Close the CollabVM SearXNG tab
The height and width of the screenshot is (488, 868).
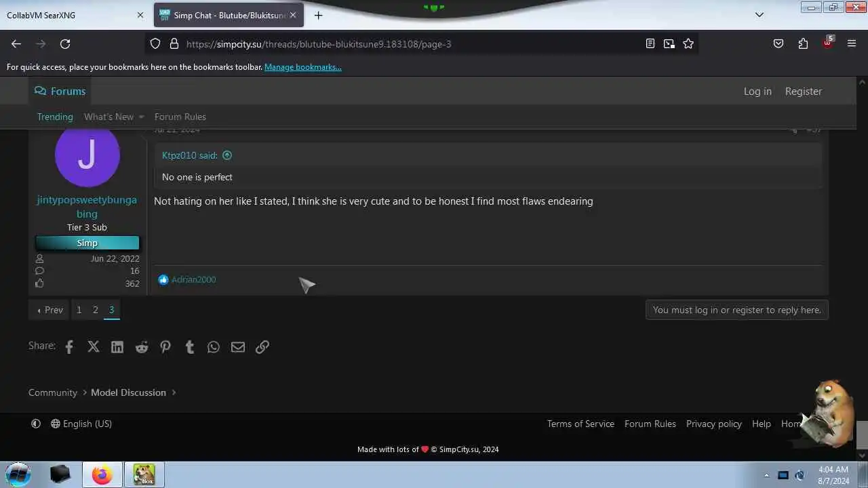tap(140, 15)
